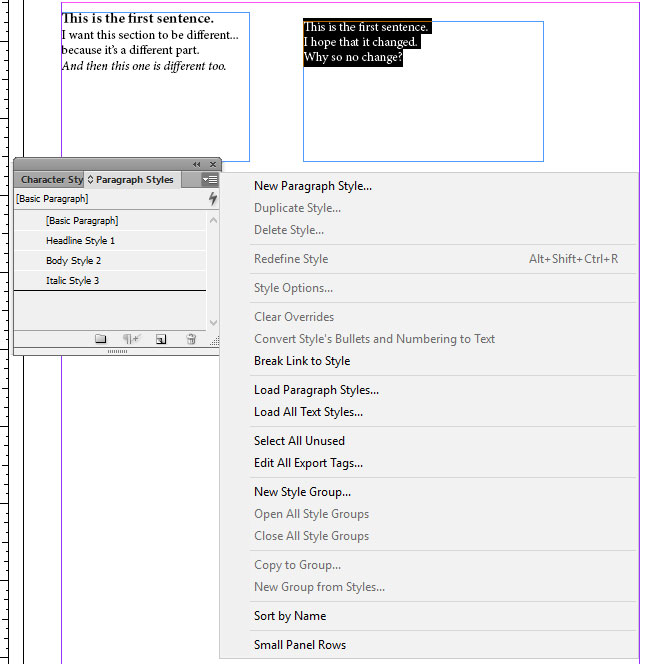Click 'because it's a different part.' line

pyautogui.click(x=130, y=50)
